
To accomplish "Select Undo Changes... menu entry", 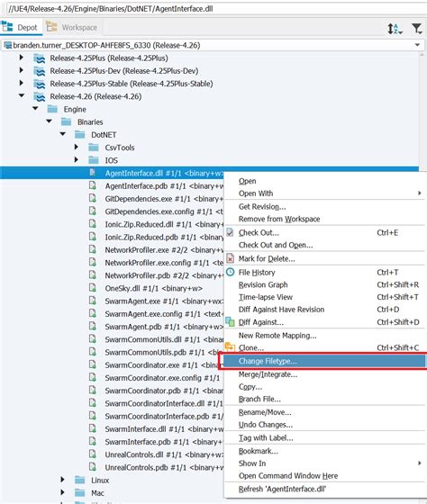I will click(x=324, y=425).
